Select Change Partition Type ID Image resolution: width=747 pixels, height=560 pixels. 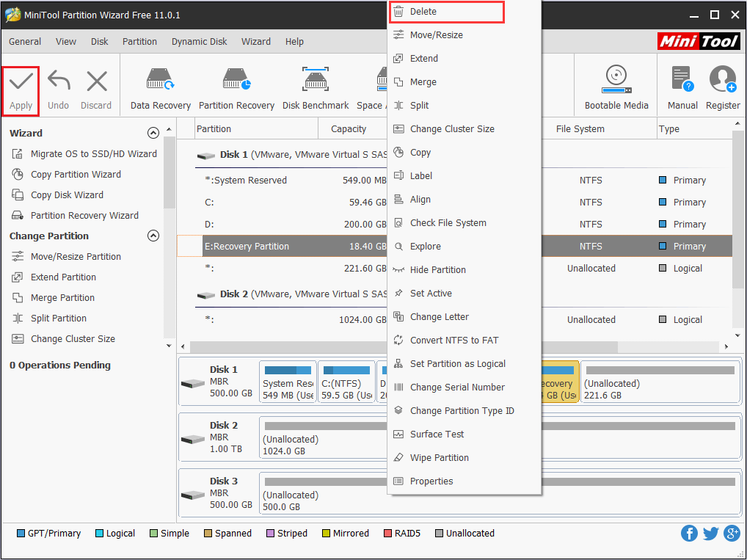click(464, 411)
